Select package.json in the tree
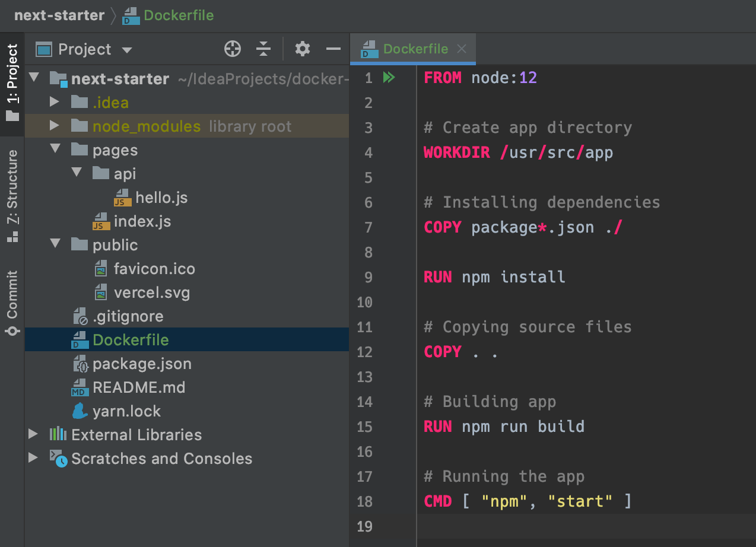 (x=142, y=364)
